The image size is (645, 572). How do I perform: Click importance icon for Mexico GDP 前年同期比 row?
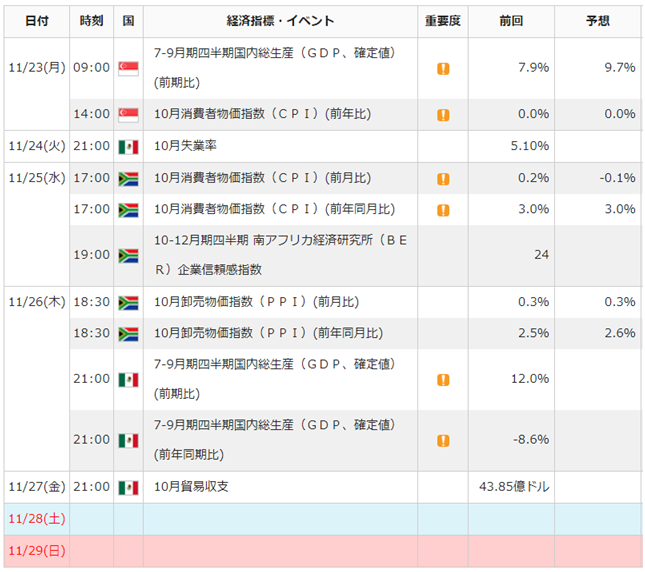[443, 440]
